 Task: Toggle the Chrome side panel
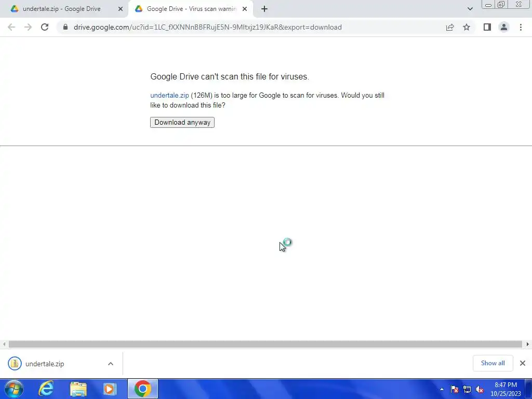pos(487,27)
